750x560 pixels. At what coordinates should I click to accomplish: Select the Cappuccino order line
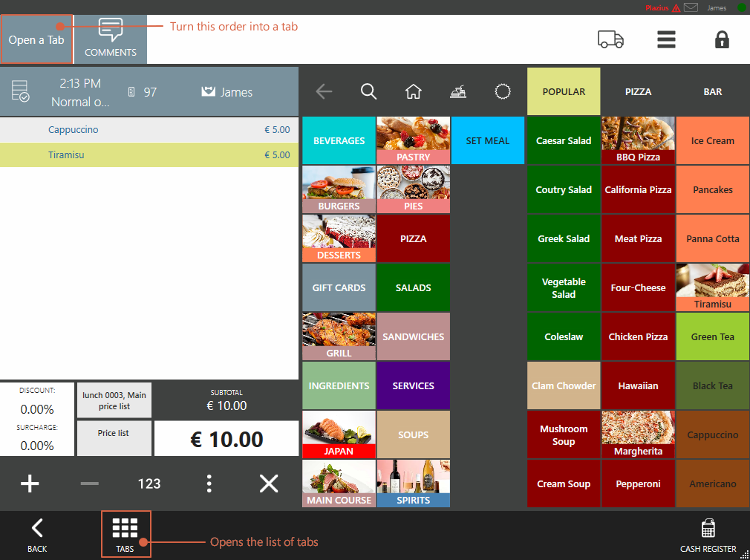[149, 130]
